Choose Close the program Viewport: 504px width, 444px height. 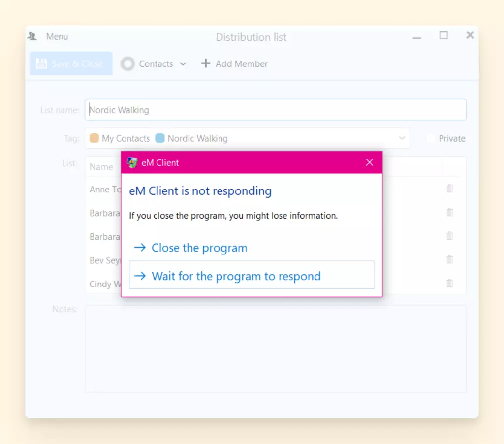252,248
